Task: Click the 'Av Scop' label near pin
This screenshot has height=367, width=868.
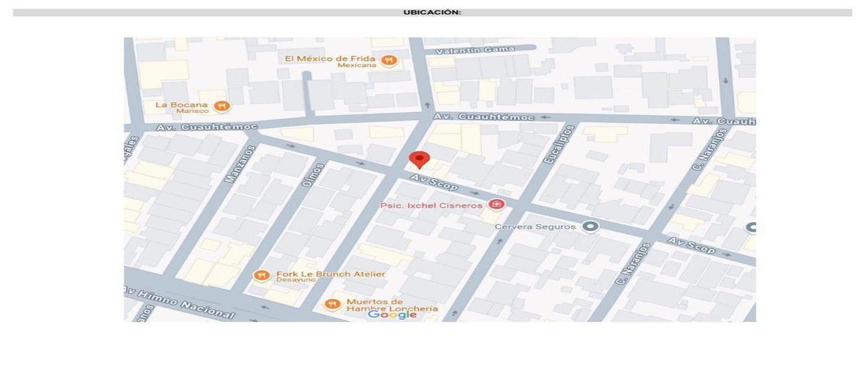Action: [434, 182]
